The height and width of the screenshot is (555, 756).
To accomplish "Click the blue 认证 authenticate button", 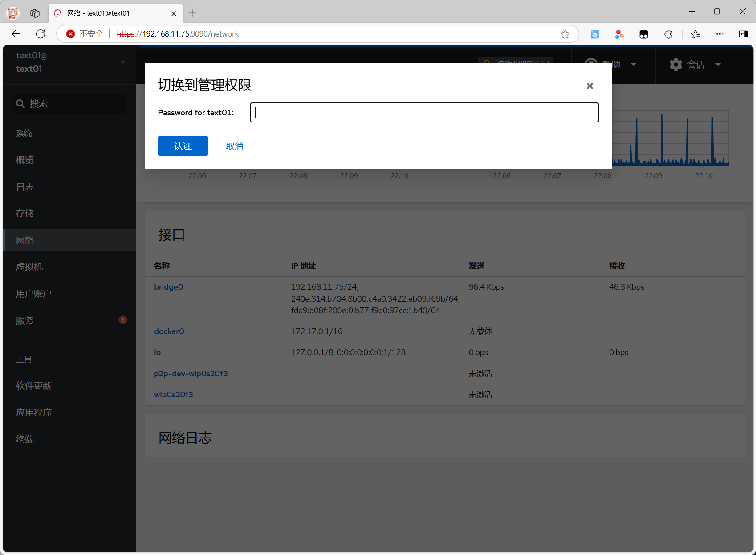I will [183, 146].
